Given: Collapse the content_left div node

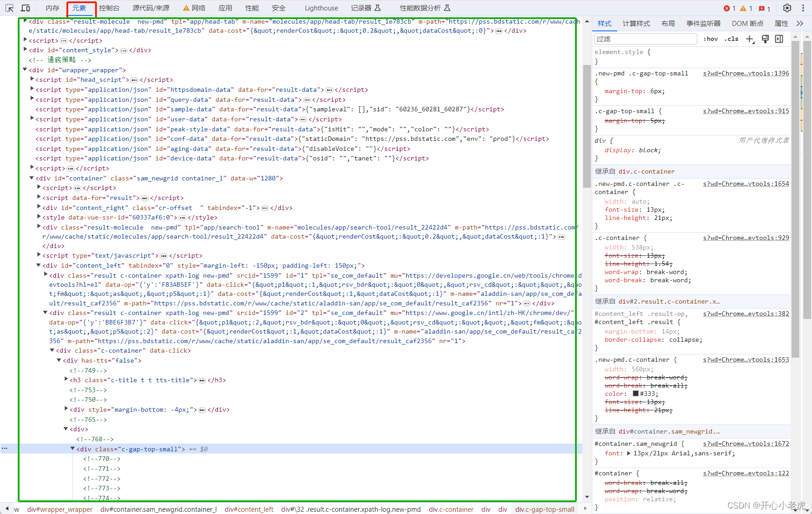Looking at the screenshot, I should pyautogui.click(x=39, y=265).
